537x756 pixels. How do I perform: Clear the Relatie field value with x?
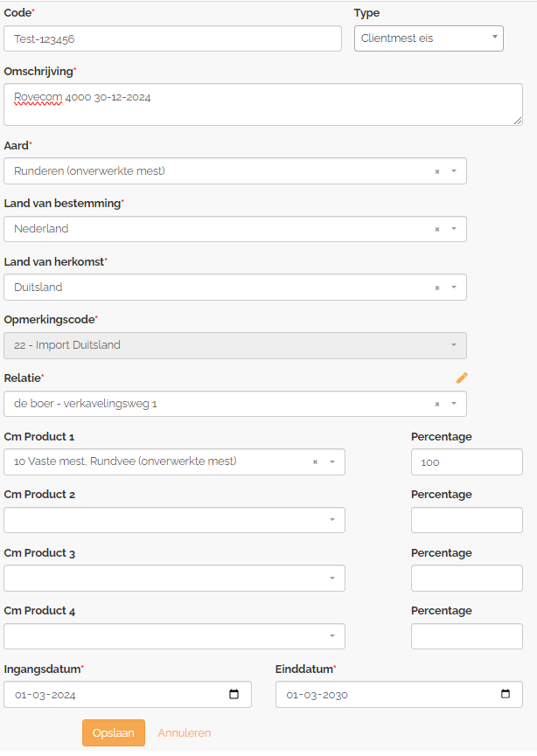(x=437, y=405)
